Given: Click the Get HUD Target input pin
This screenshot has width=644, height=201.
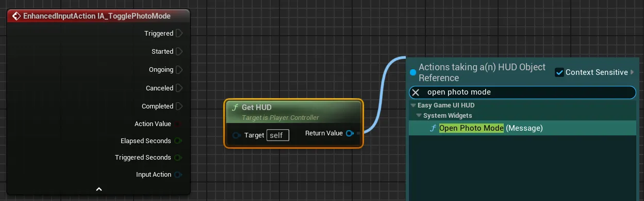Looking at the screenshot, I should point(236,135).
